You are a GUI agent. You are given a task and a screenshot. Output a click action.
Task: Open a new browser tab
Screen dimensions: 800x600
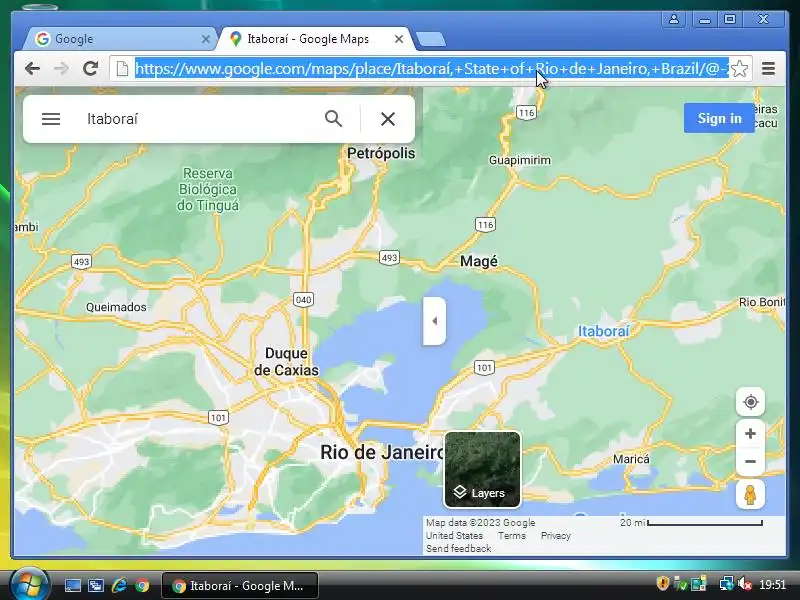[431, 39]
